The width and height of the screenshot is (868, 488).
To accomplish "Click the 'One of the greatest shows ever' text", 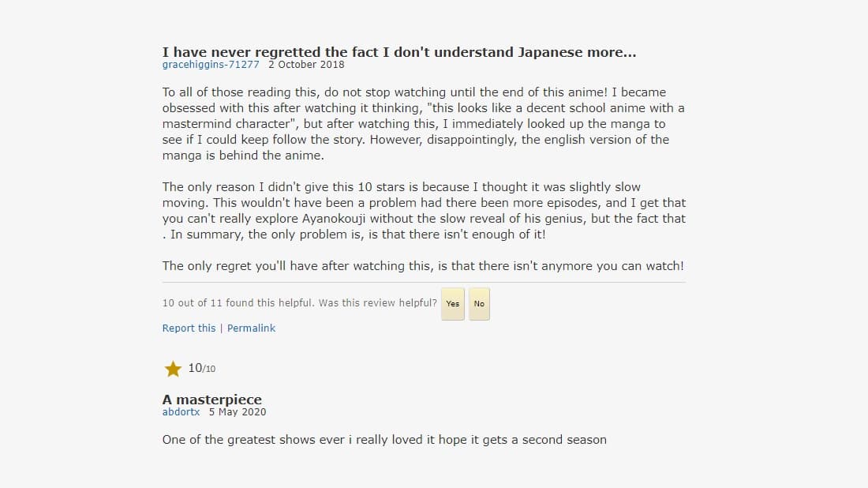I will click(x=384, y=440).
